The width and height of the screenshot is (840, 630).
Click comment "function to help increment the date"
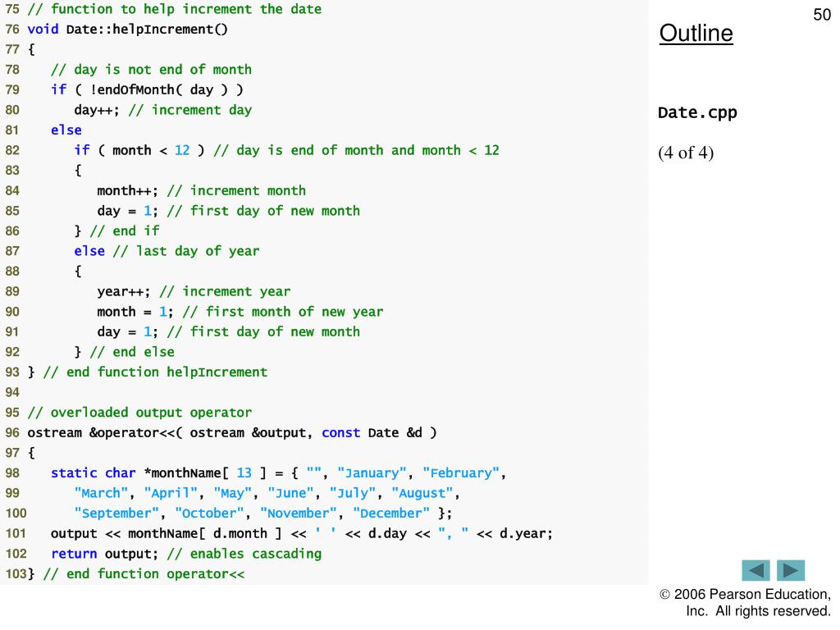(x=175, y=9)
